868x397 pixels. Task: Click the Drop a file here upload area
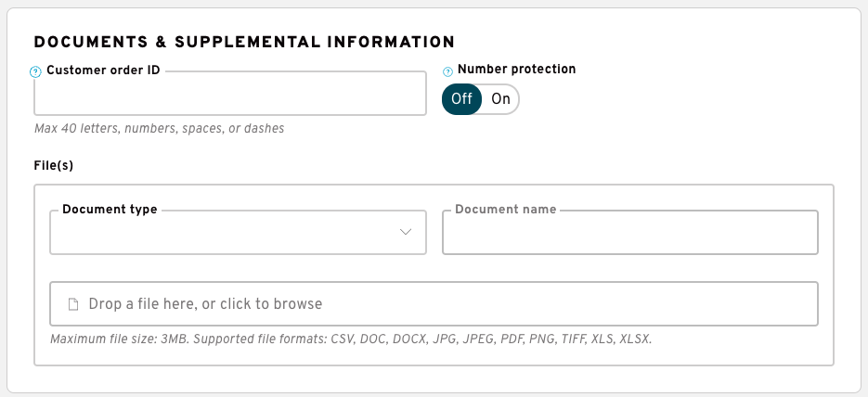pyautogui.click(x=434, y=303)
